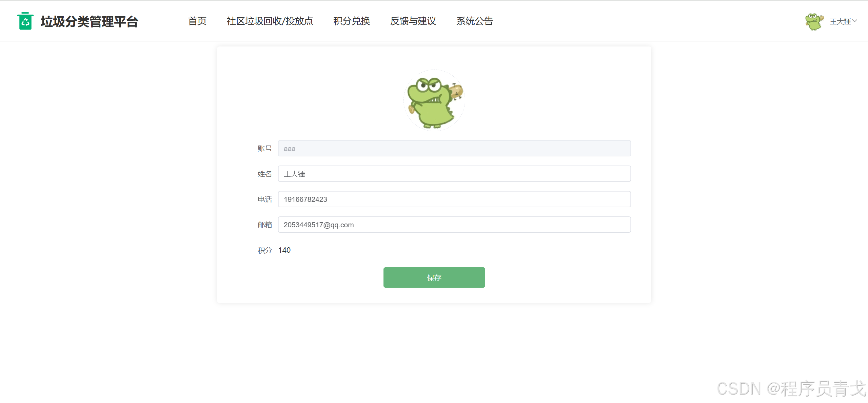Click the large crocodile profile avatar
Viewport: 868px width, 403px height.
434,100
